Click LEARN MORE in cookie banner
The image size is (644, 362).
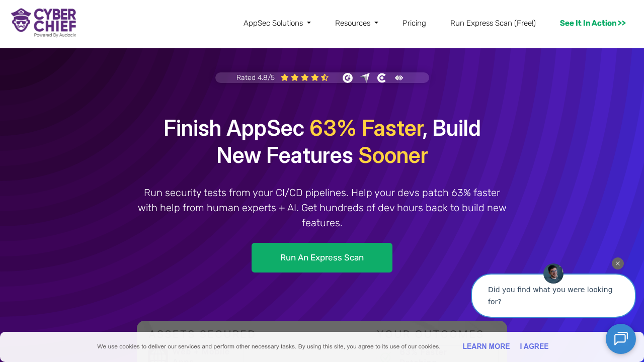(486, 346)
